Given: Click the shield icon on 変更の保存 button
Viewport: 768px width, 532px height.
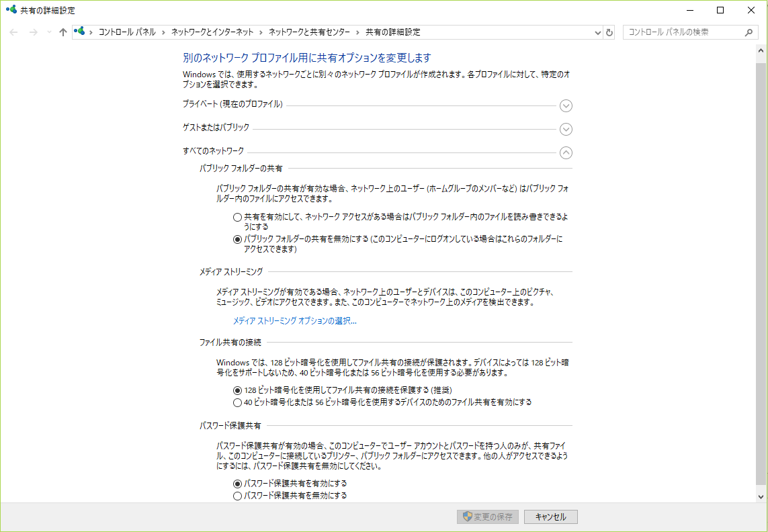Looking at the screenshot, I should 466,517.
